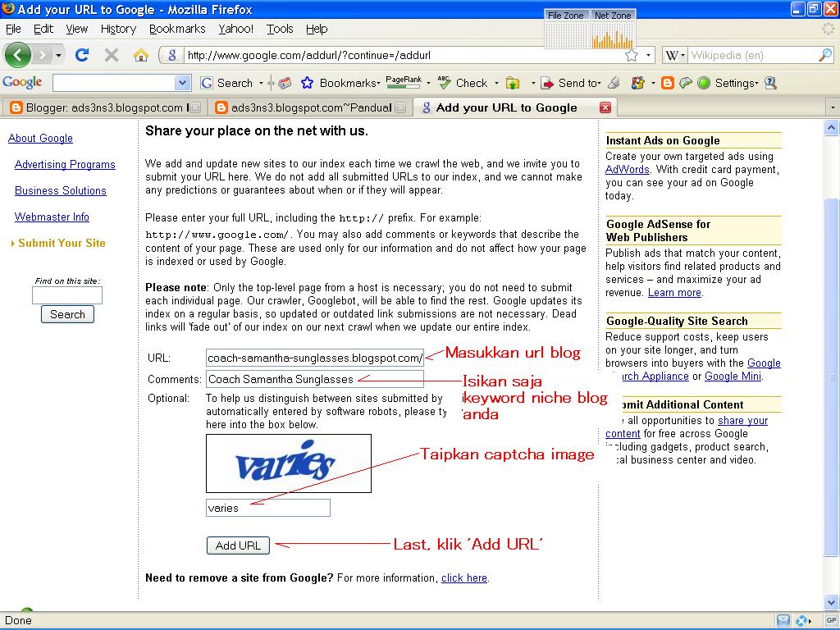The height and width of the screenshot is (630, 840).
Task: Go to the Home page icon
Action: pos(141,55)
